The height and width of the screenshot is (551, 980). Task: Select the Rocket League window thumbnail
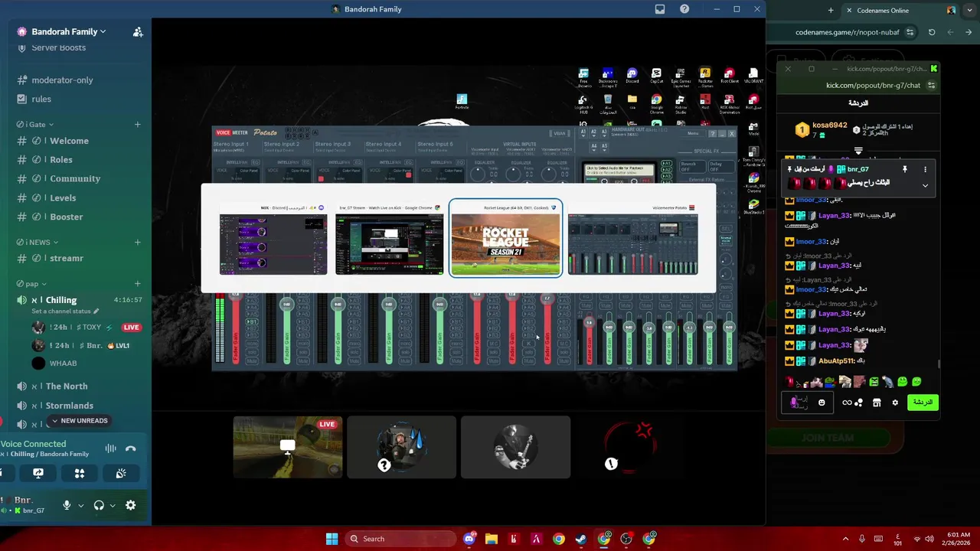pos(505,239)
